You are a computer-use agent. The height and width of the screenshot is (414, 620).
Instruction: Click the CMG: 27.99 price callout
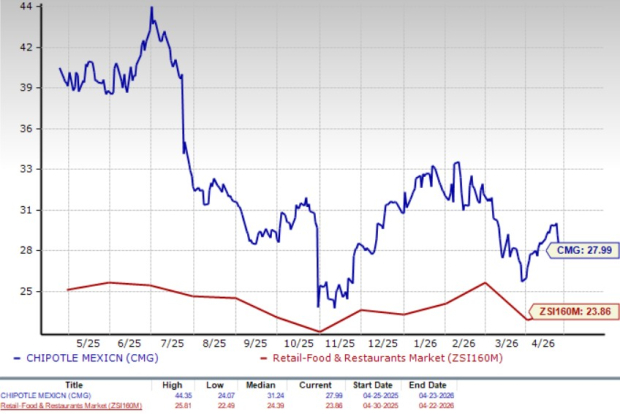[588, 251]
